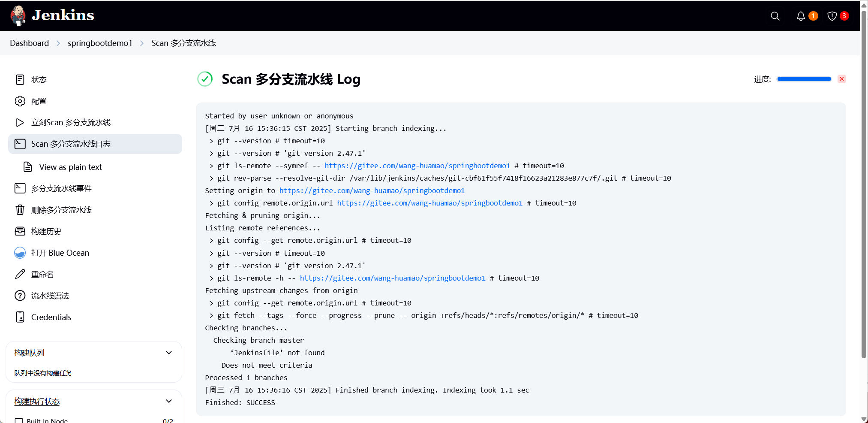Expand the springbootdemo1 breadcrumb arrow

pos(142,43)
